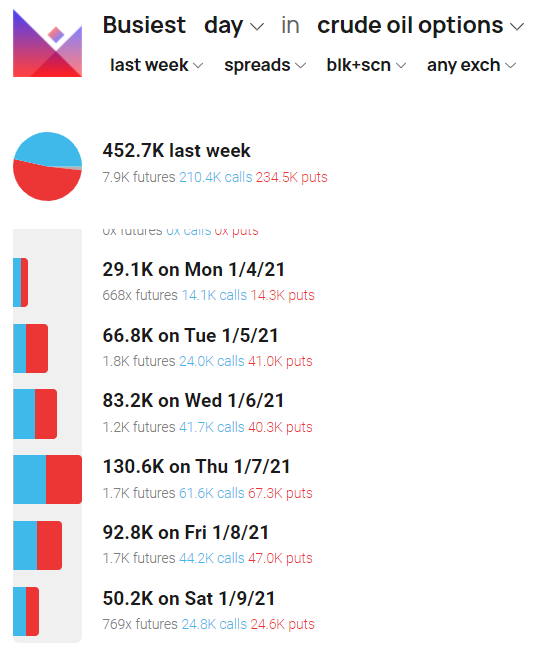Open the "day" period dropdown
The image size is (556, 662).
tap(234, 25)
